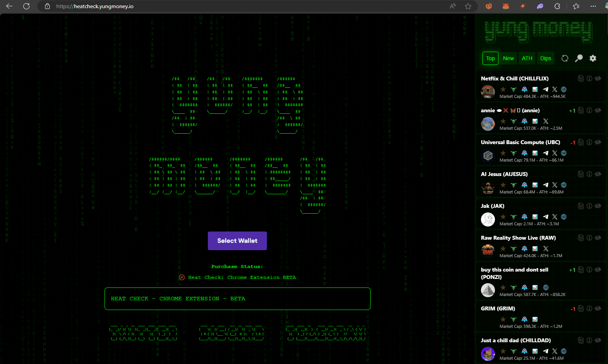Viewport: 608px width, 364px height.
Task: Click the globe website icon for AI Jesus
Action: point(564,185)
